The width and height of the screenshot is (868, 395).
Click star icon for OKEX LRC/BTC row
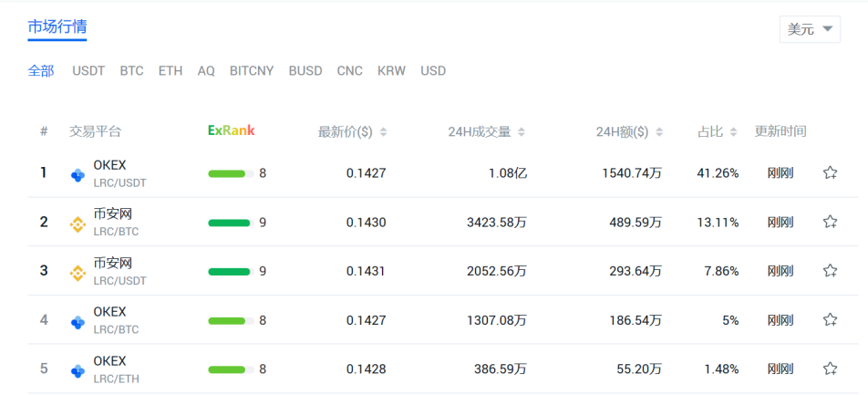830,319
